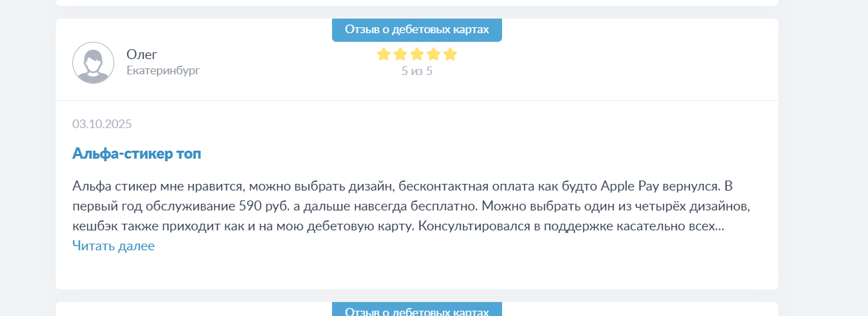Click the city label 'Екатеринбург'
The height and width of the screenshot is (316, 868).
pyautogui.click(x=163, y=70)
